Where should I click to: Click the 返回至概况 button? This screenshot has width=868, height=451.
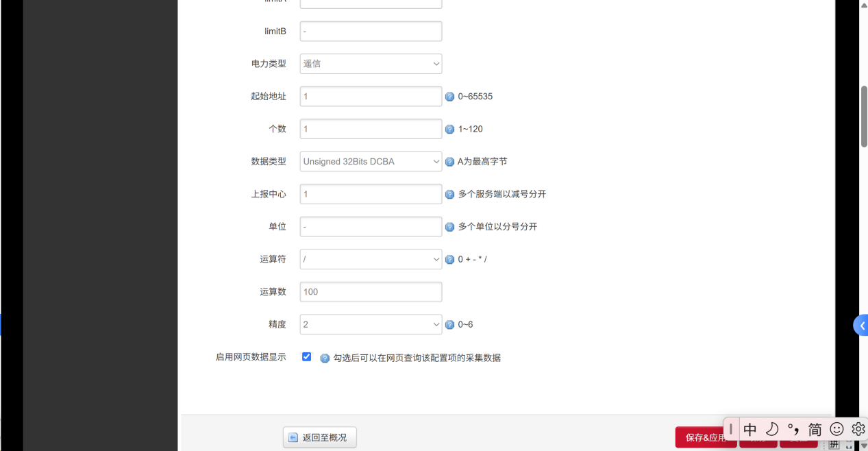click(x=319, y=437)
